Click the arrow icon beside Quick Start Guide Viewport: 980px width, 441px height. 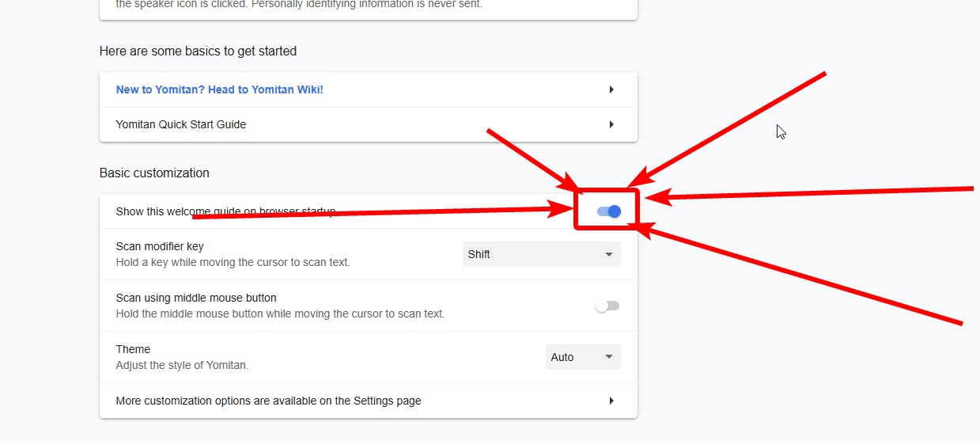point(611,124)
